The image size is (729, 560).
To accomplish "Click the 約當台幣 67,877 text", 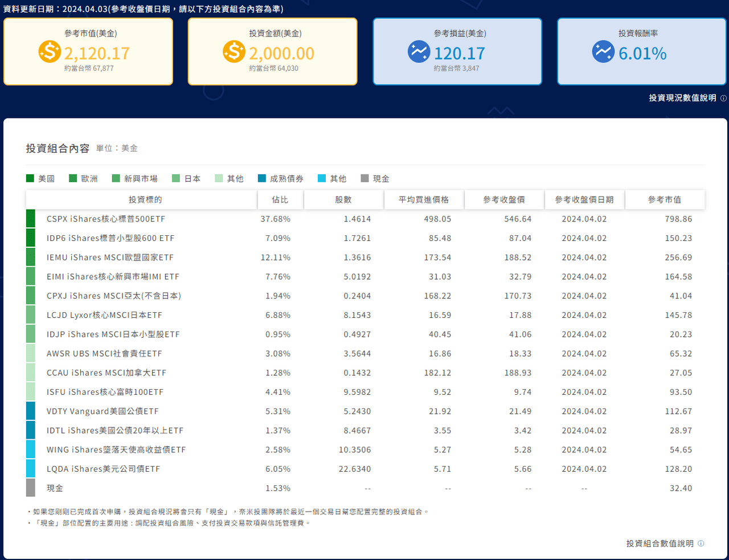I will (x=89, y=68).
